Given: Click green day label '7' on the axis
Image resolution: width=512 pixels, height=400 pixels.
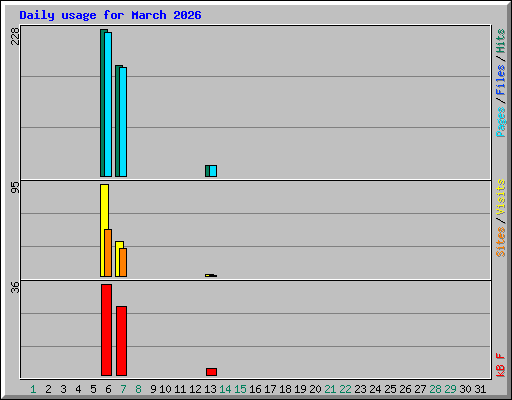Looking at the screenshot, I should coord(123,389).
